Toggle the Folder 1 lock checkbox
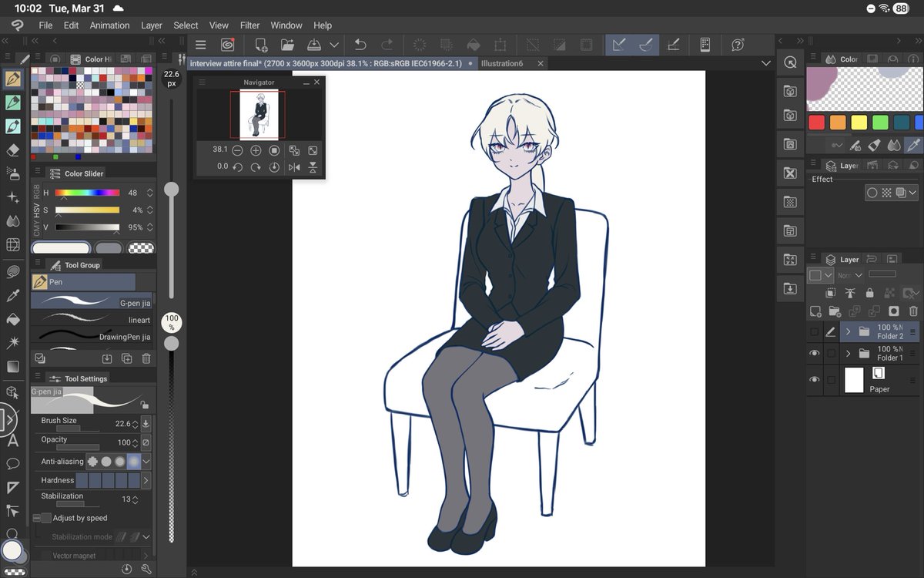924x578 pixels. [x=831, y=354]
